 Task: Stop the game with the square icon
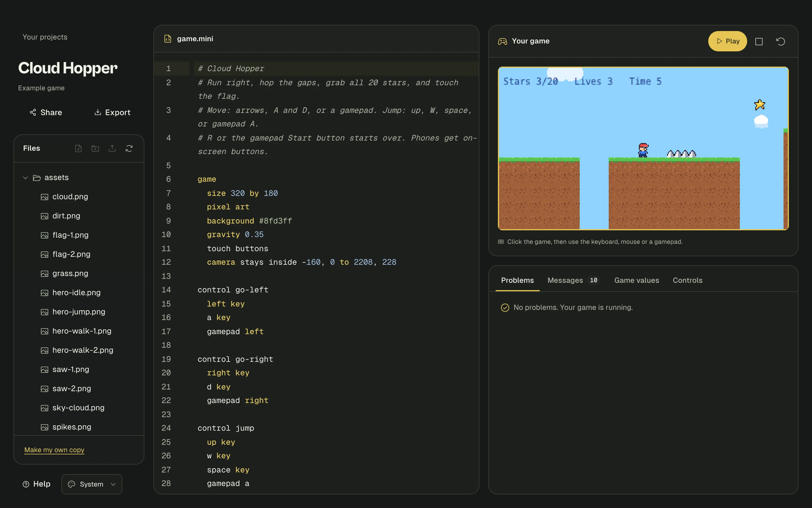(x=759, y=41)
